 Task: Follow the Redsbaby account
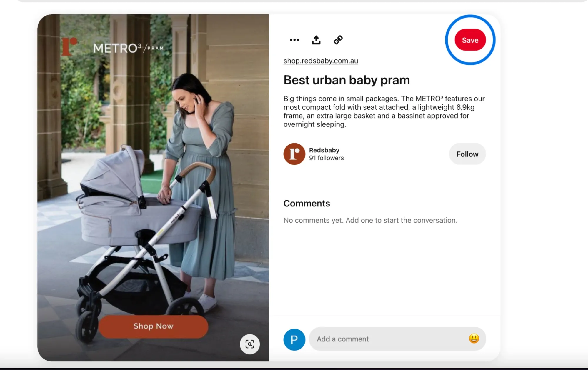467,154
